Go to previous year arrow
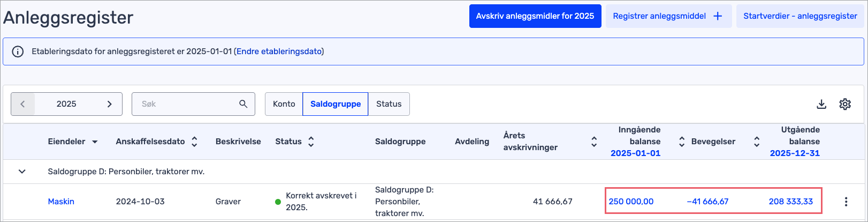Image resolution: width=868 pixels, height=222 pixels. click(x=22, y=104)
